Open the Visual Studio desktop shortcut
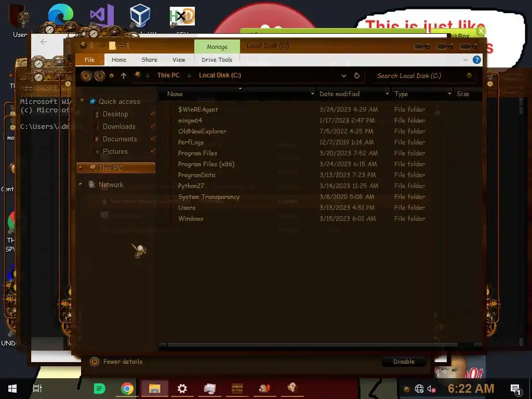The width and height of the screenshot is (532, 399). pos(101,16)
